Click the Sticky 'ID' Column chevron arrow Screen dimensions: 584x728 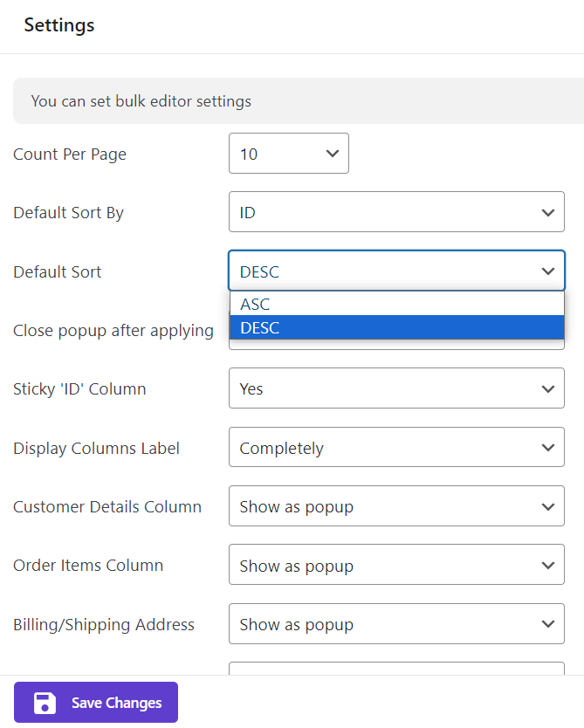(547, 388)
